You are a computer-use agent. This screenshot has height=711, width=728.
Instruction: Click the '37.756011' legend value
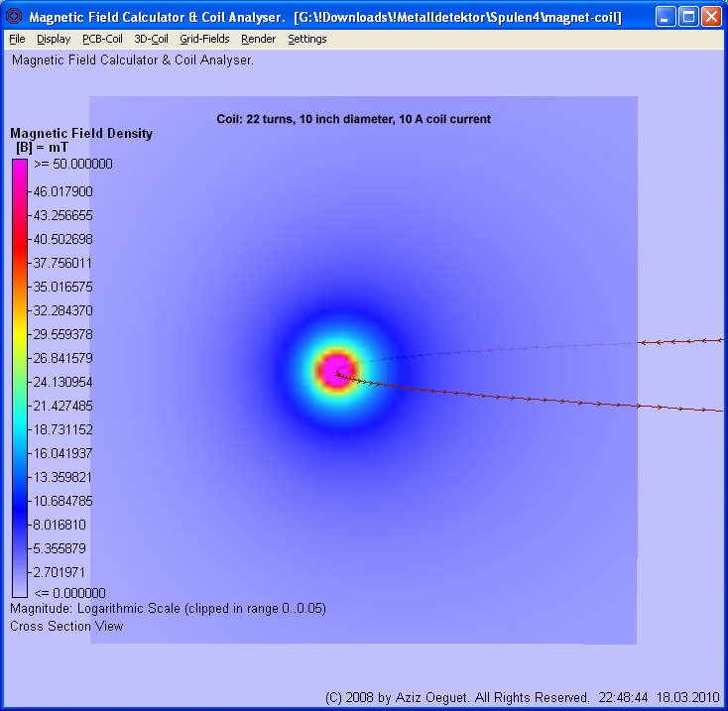point(63,263)
